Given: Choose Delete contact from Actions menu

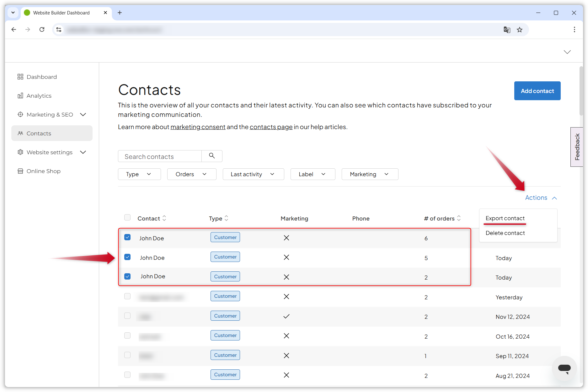Looking at the screenshot, I should pyautogui.click(x=505, y=233).
